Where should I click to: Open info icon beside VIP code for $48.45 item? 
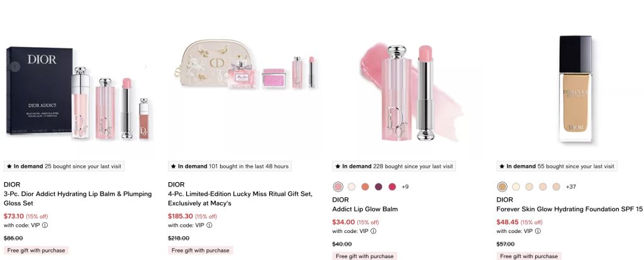coord(538,231)
